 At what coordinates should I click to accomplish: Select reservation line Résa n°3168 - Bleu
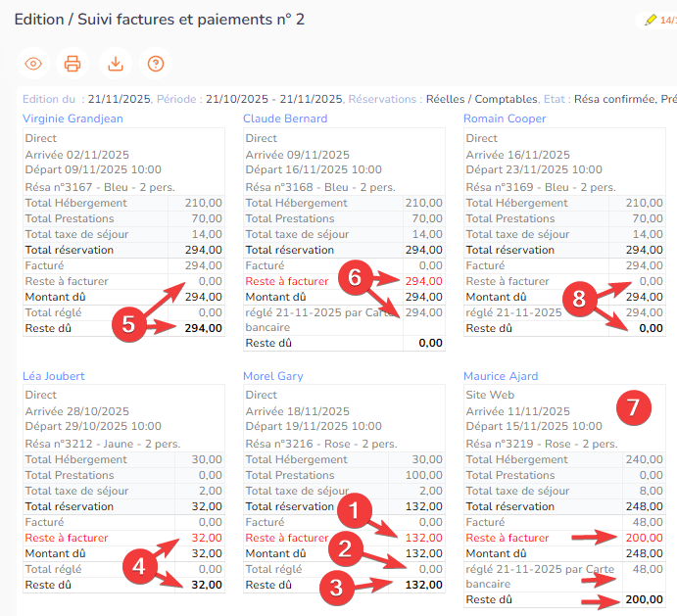coord(319,187)
